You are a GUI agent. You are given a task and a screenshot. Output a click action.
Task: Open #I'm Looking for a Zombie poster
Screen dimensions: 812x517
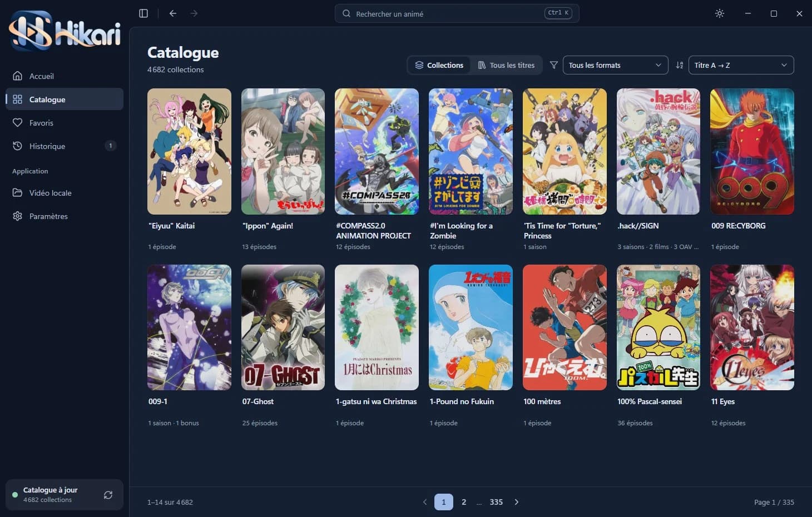471,151
